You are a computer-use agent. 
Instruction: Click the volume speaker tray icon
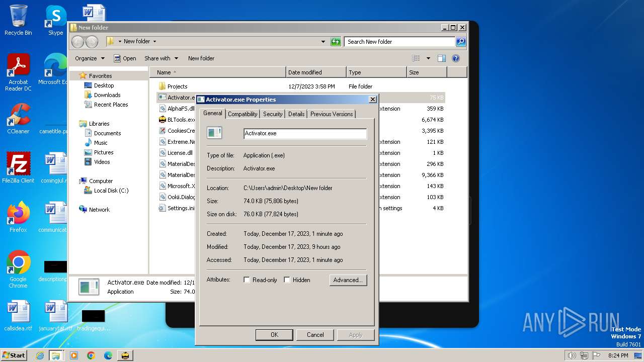[572, 355]
